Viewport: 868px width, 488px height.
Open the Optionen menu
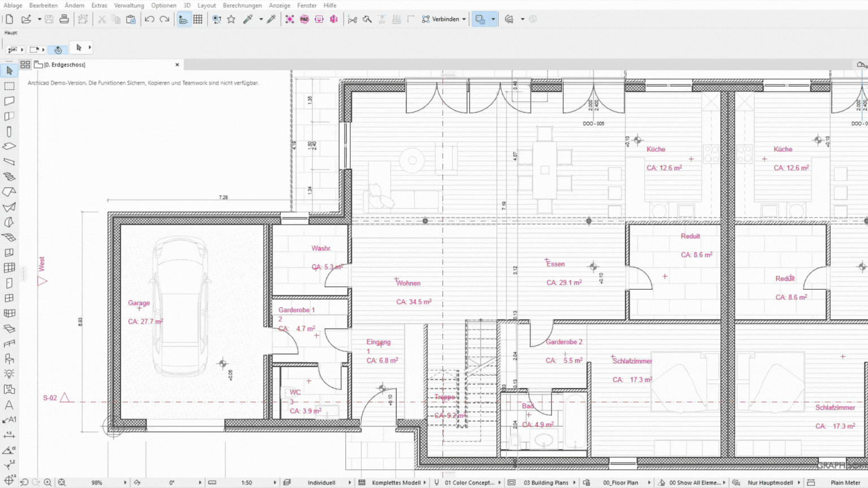(x=164, y=5)
